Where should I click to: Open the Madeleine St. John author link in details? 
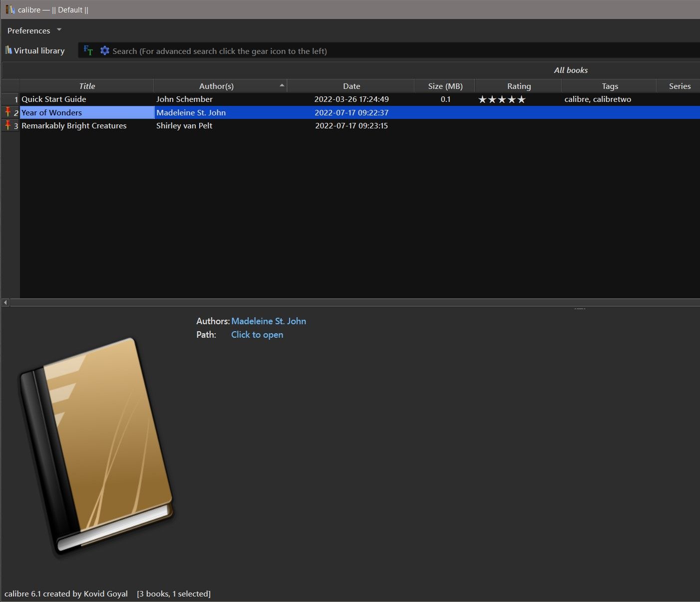coord(269,321)
